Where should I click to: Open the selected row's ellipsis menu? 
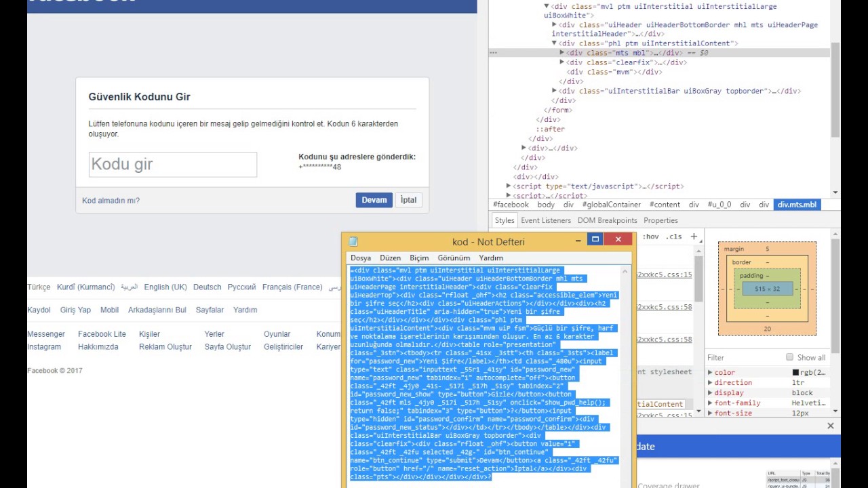pos(494,53)
